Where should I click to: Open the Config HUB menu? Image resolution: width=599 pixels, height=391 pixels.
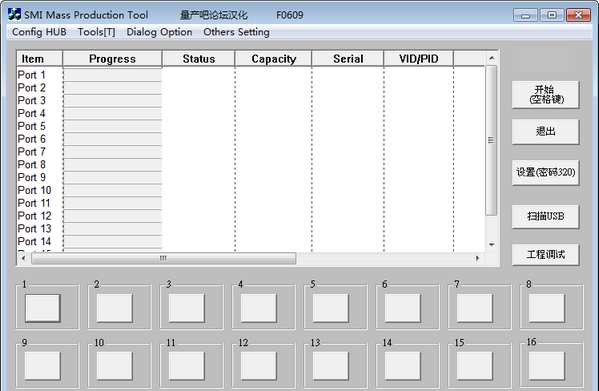[x=39, y=32]
